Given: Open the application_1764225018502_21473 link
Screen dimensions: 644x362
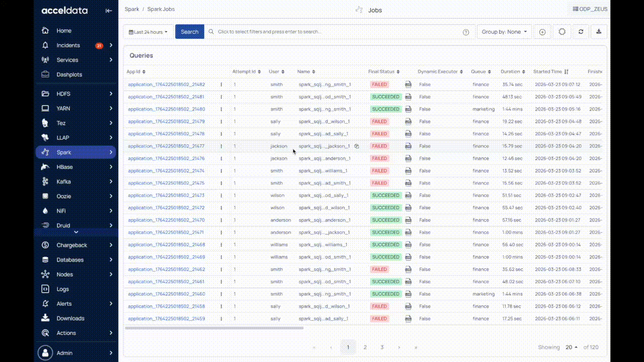Looking at the screenshot, I should 166,196.
